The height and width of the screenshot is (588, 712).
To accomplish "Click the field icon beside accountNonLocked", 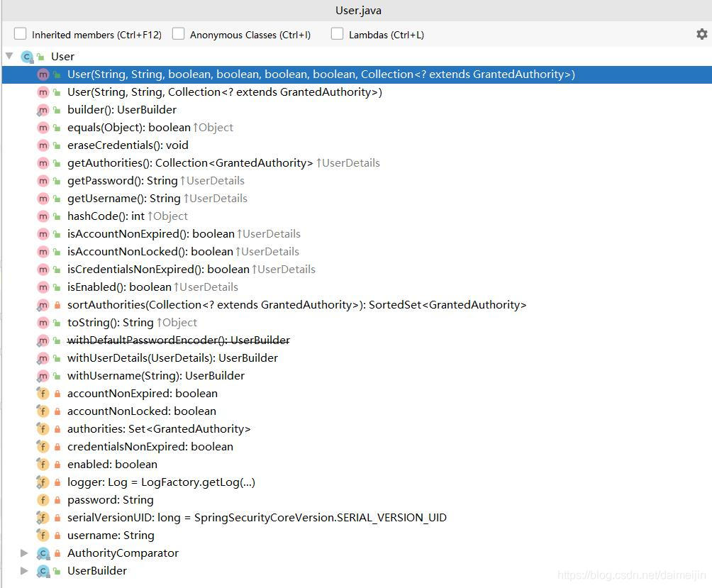I will pyautogui.click(x=43, y=411).
